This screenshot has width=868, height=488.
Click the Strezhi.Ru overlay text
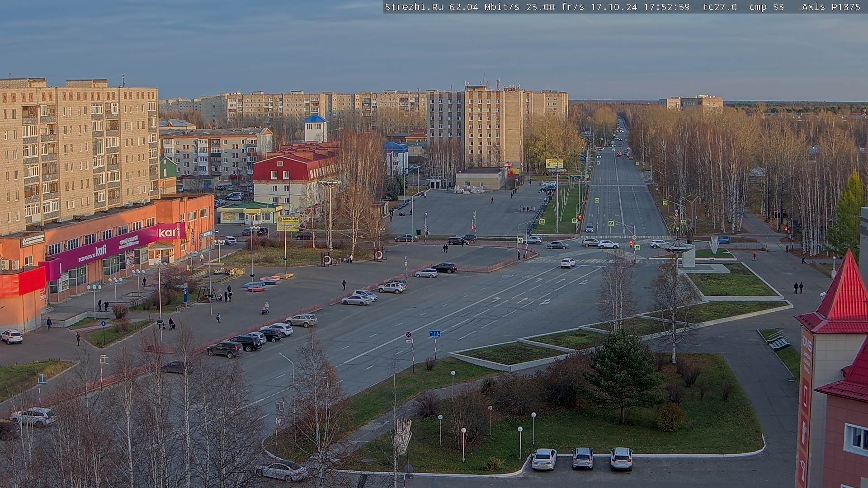(x=414, y=7)
